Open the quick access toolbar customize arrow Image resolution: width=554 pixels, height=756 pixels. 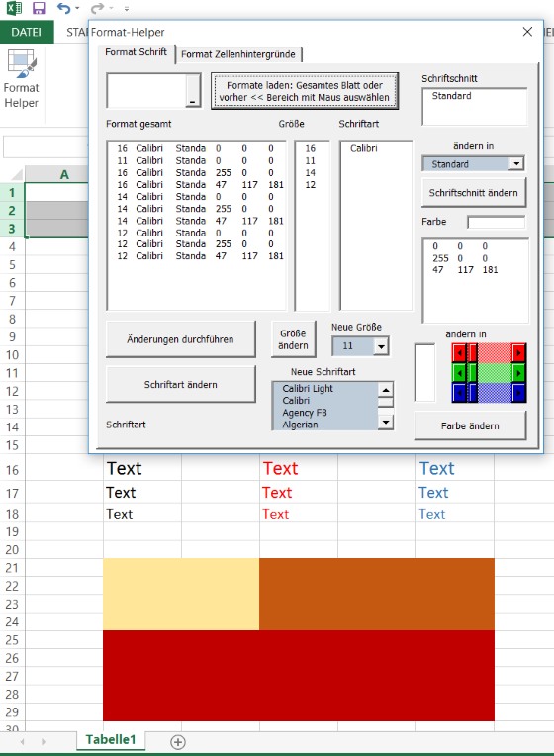127,9
